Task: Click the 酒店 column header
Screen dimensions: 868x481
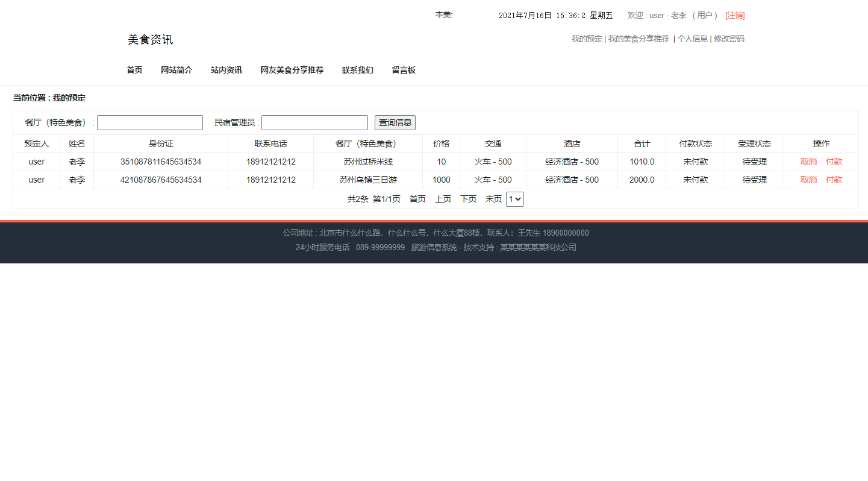Action: tap(572, 143)
